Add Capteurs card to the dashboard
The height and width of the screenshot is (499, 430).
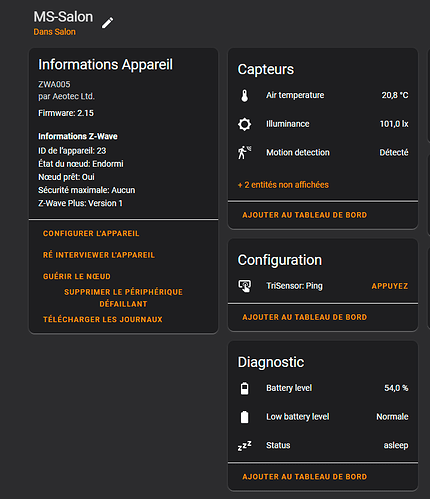(x=305, y=215)
